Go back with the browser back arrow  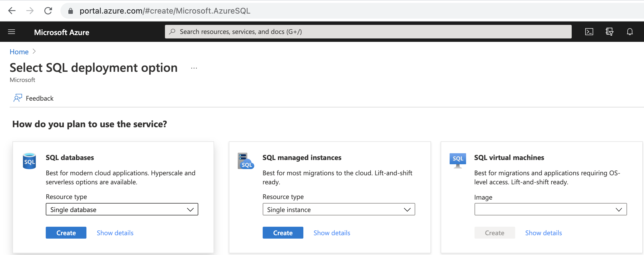pos(12,11)
